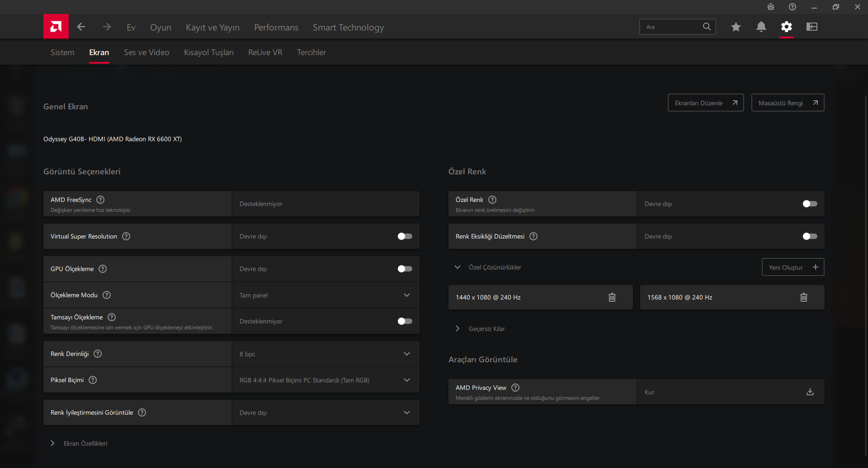The height and width of the screenshot is (468, 868).
Task: Open the Performans tab
Action: tap(276, 28)
